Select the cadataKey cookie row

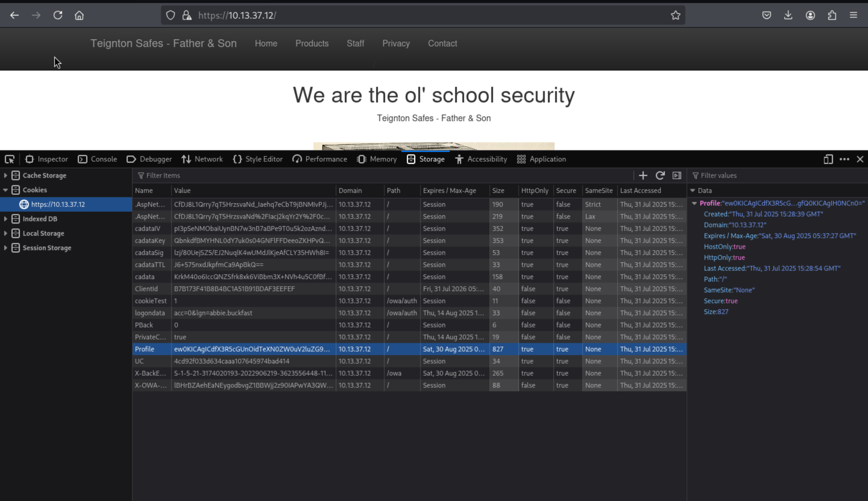click(409, 241)
